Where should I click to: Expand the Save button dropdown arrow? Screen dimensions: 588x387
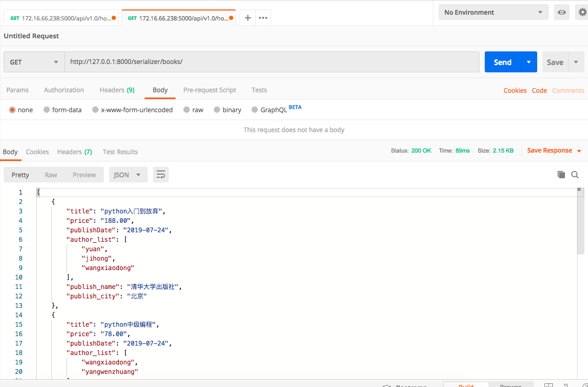pos(576,62)
